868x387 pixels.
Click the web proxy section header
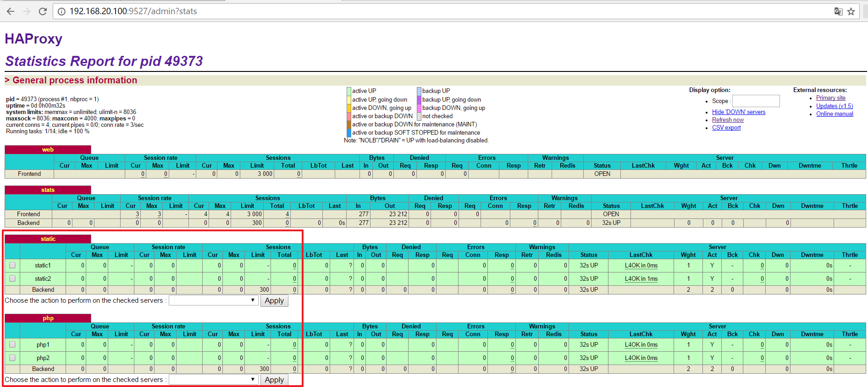48,149
